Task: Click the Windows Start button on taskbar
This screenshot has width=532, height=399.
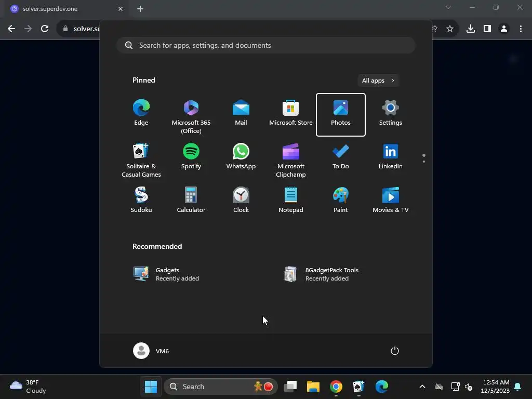Action: (x=151, y=387)
